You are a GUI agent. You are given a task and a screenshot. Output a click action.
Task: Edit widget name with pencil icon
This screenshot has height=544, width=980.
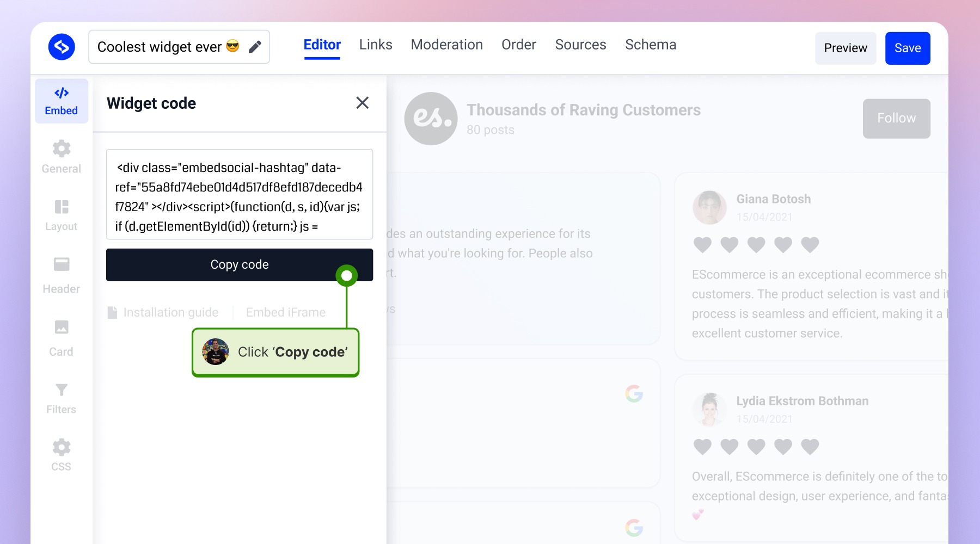(x=255, y=47)
